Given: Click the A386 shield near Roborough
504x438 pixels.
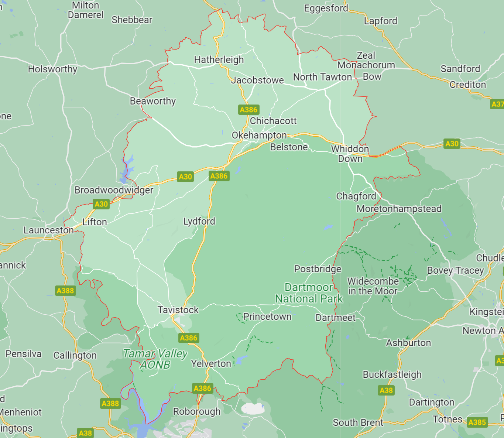Looking at the screenshot, I should coord(203,388).
